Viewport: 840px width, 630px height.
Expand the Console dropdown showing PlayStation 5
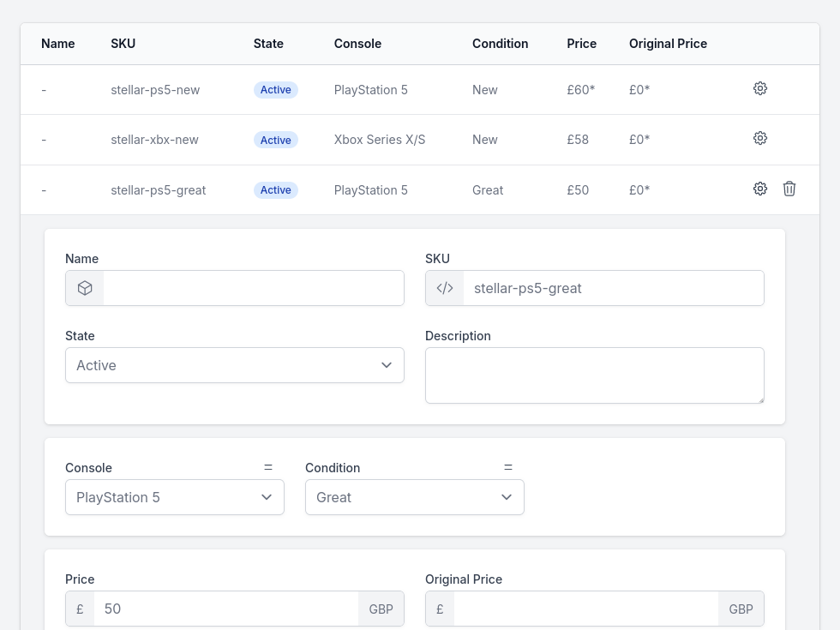174,497
